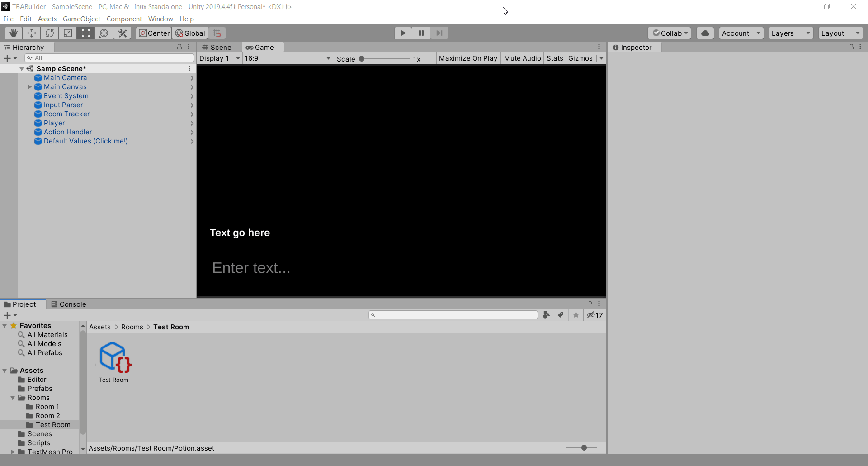868x466 pixels.
Task: Collapse the Rooms folder
Action: pos(13,398)
